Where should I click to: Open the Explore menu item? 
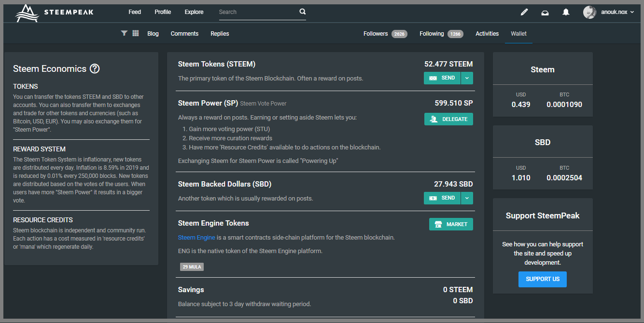(194, 12)
